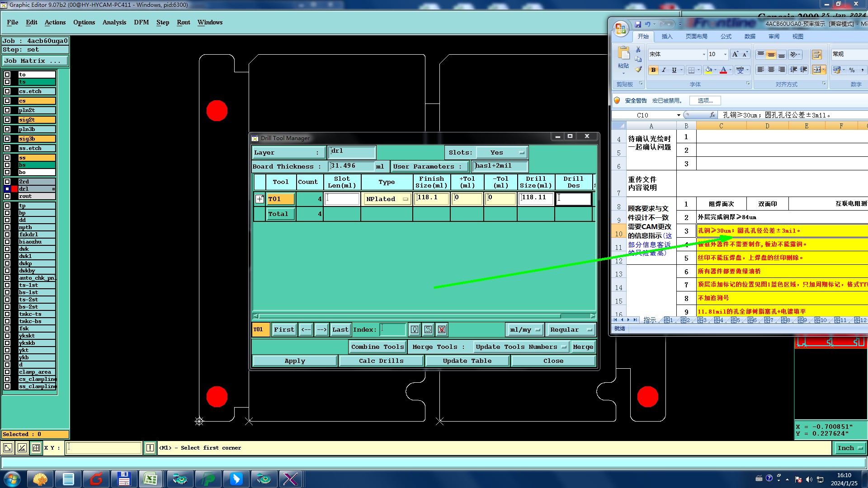
Task: Open the DFM menu
Action: pyautogui.click(x=141, y=22)
